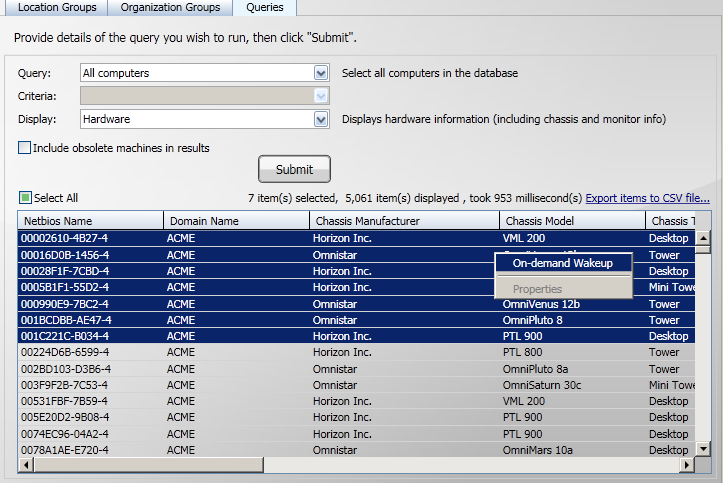Click the Chassis Manufacturer column header

click(404, 221)
